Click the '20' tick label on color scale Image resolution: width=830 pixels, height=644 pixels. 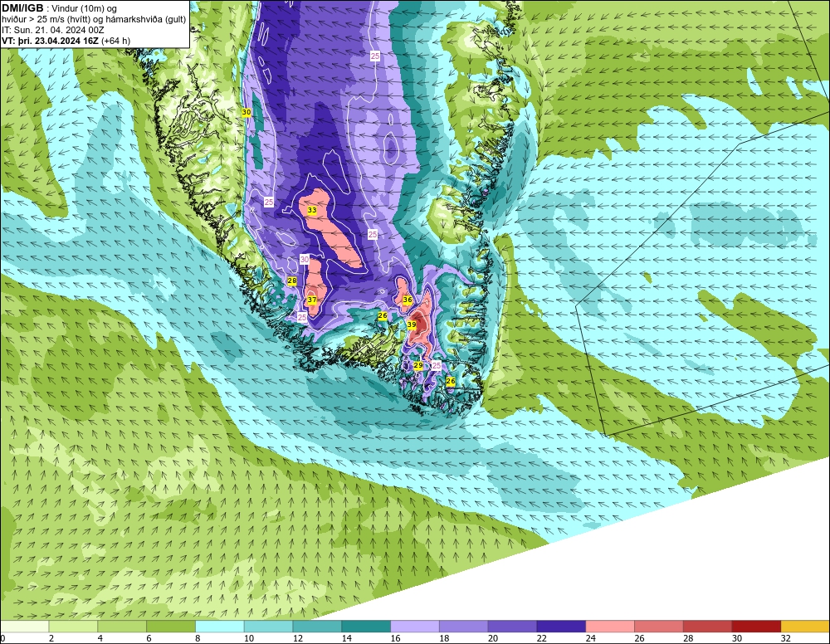(x=492, y=639)
